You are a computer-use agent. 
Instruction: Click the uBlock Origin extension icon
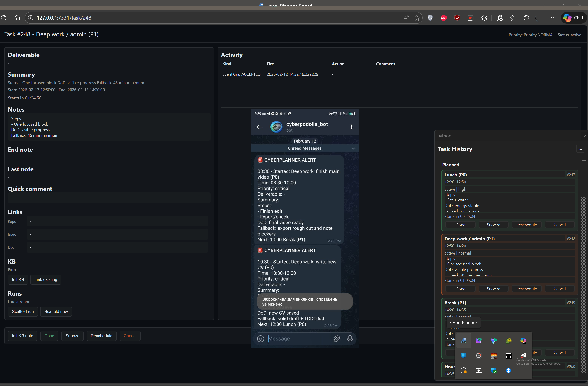click(457, 18)
